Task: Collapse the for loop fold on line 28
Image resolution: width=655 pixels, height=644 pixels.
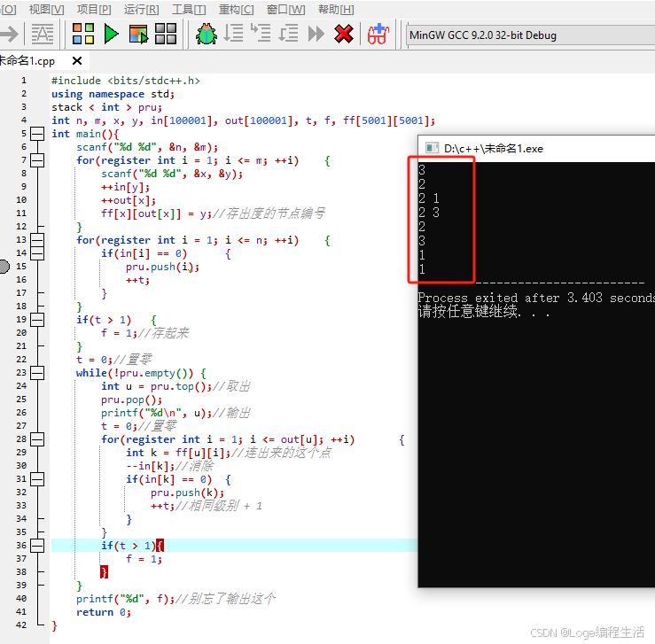Action: click(37, 439)
